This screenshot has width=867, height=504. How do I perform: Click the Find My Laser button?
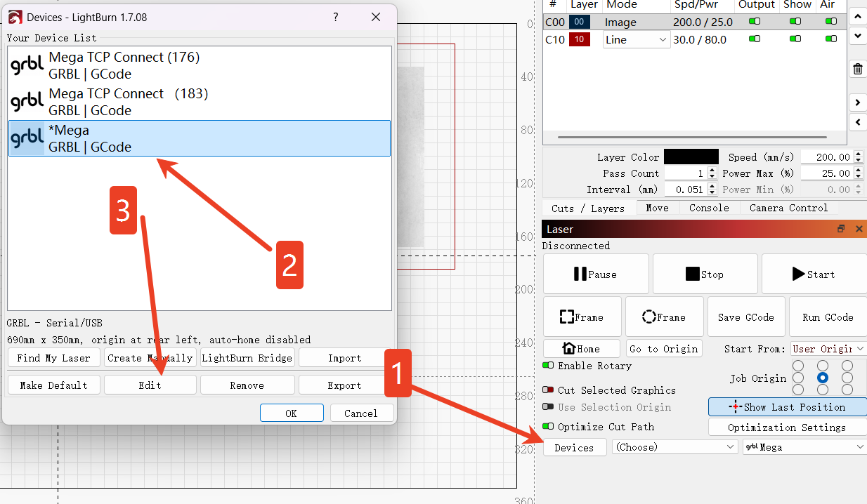click(53, 358)
